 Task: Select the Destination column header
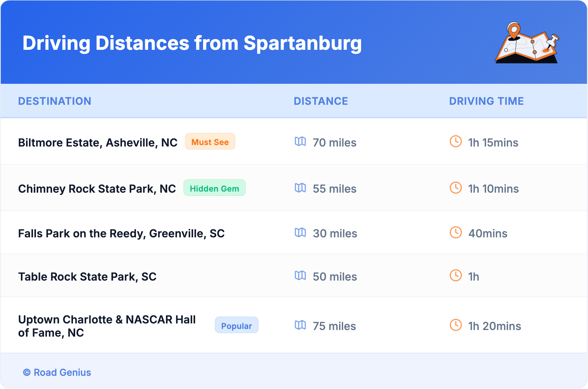55,101
